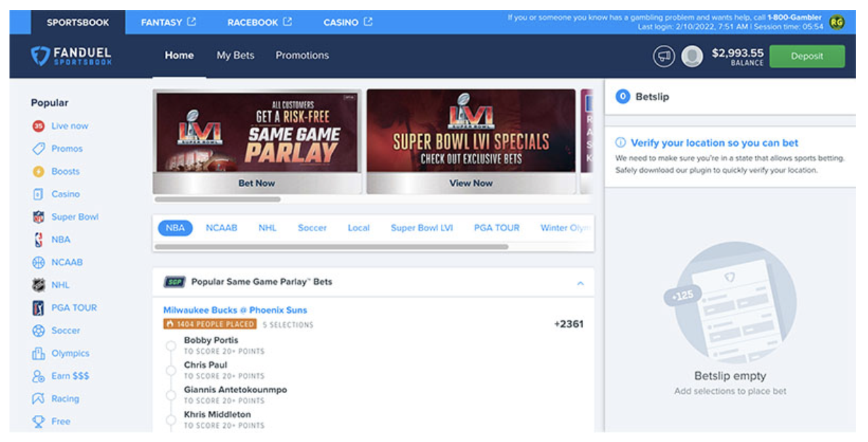Toggle the Khris Middleton selection circle
The height and width of the screenshot is (442, 868).
(172, 419)
